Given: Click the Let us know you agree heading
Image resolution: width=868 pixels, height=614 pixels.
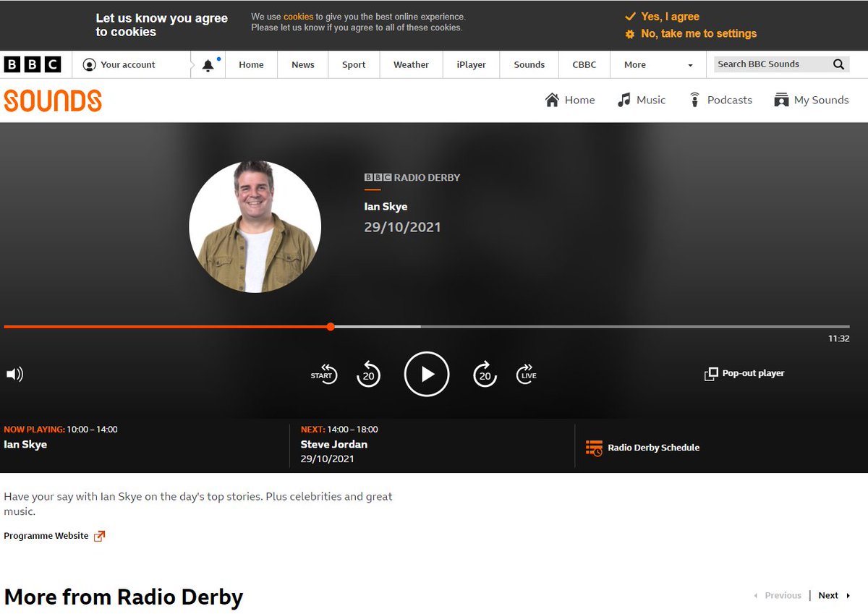Looking at the screenshot, I should 162,25.
